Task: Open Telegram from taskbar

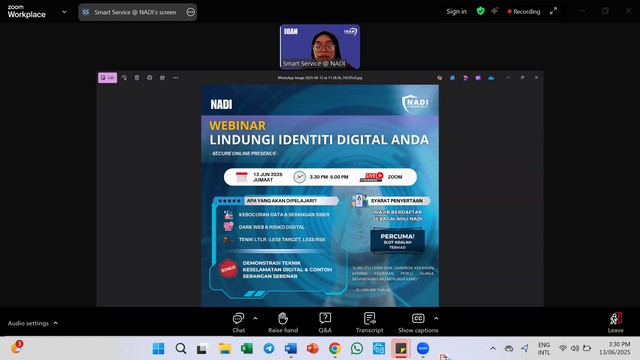Action: (269, 349)
